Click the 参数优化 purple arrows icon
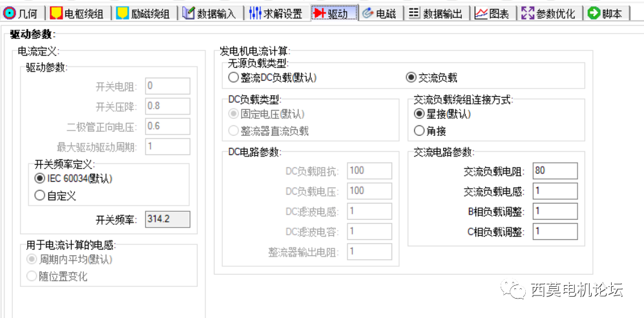Screen dimensions: 644x318 [527, 13]
